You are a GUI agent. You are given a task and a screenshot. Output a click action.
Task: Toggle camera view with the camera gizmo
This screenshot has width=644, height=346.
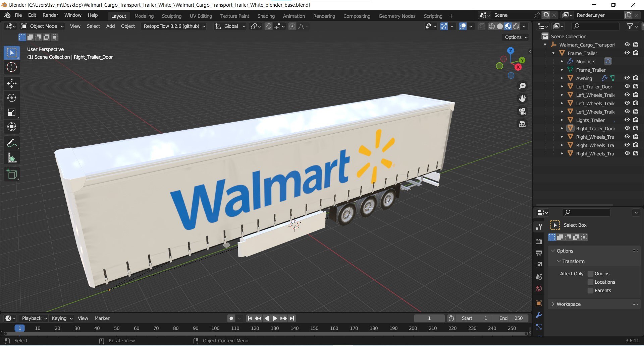522,111
